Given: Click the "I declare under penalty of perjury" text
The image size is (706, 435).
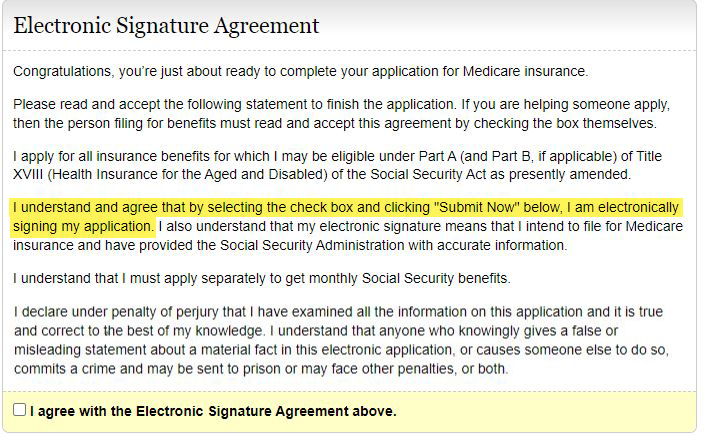Looking at the screenshot, I should [x=130, y=313].
